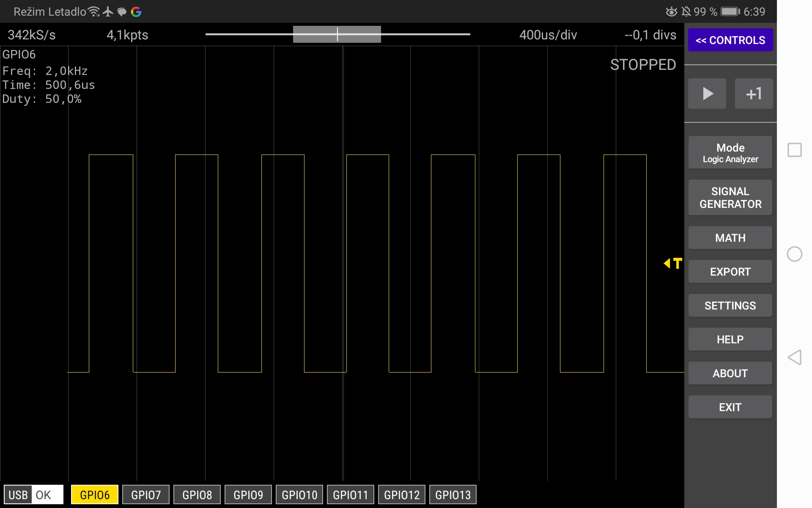Viewport: 812px width, 508px height.
Task: Open the SETTINGS screen
Action: coord(730,305)
